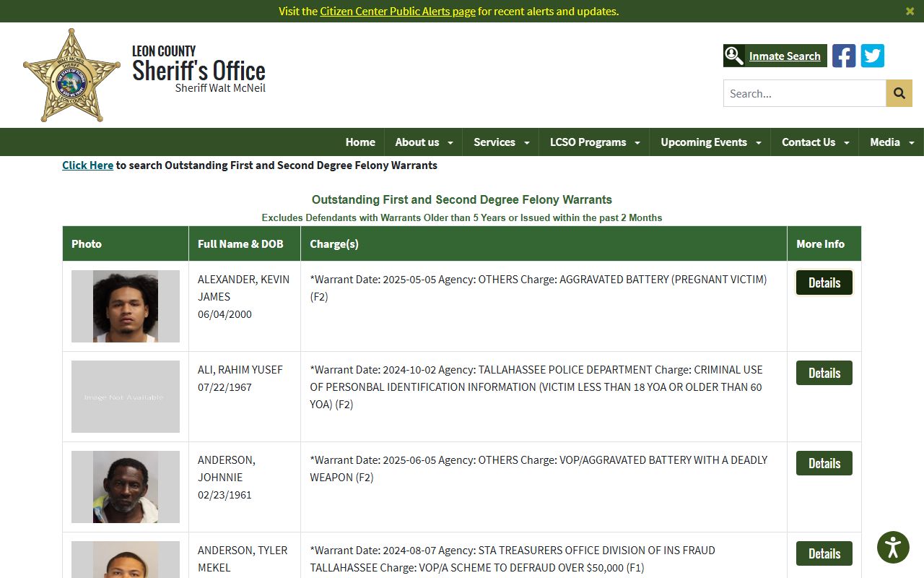Follow the Click Here warrant search link

[x=87, y=165]
